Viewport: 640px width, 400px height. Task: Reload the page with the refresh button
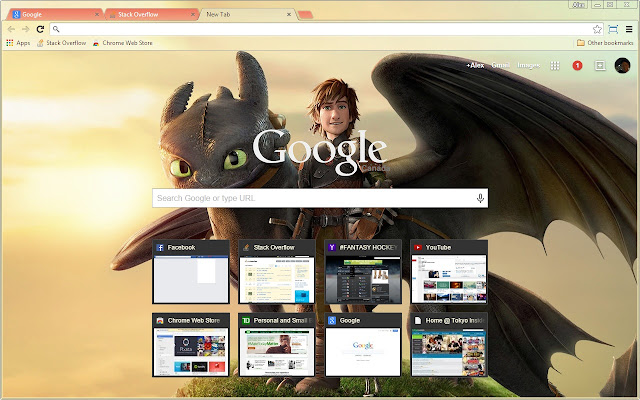coord(40,30)
